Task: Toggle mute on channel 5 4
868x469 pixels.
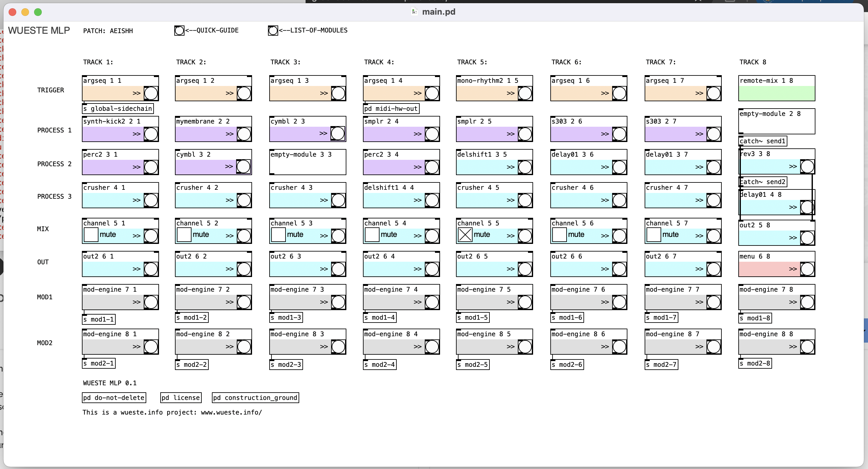Action: (x=372, y=235)
